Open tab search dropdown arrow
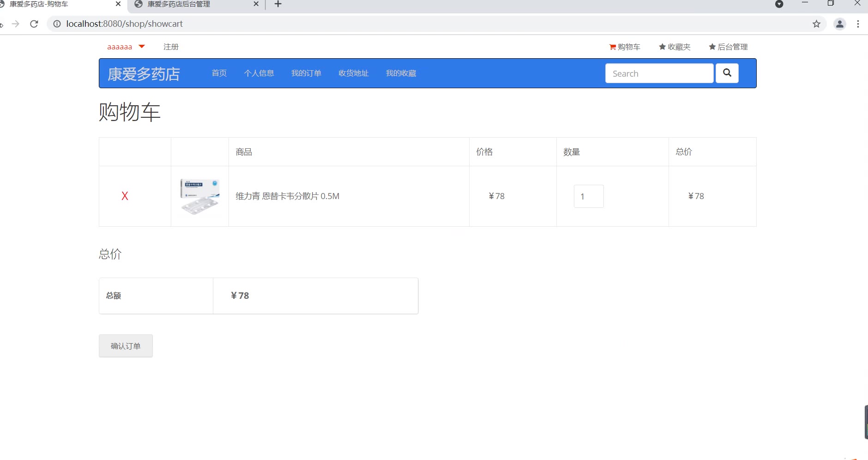Screen dimensions: 868x460 [779, 4]
